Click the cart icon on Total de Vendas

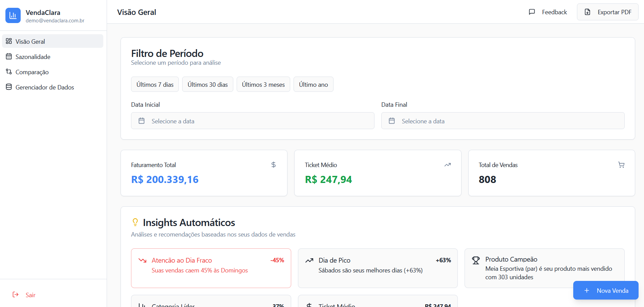pos(621,165)
